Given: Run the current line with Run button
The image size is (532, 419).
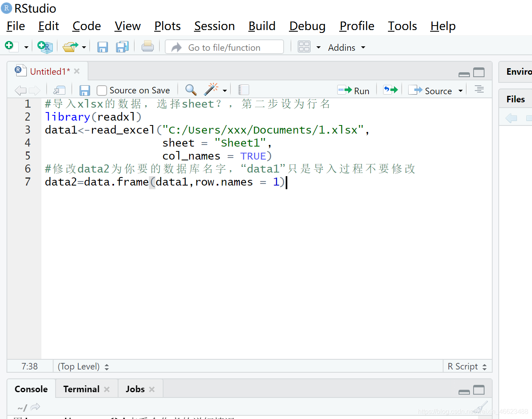Looking at the screenshot, I should [353, 91].
